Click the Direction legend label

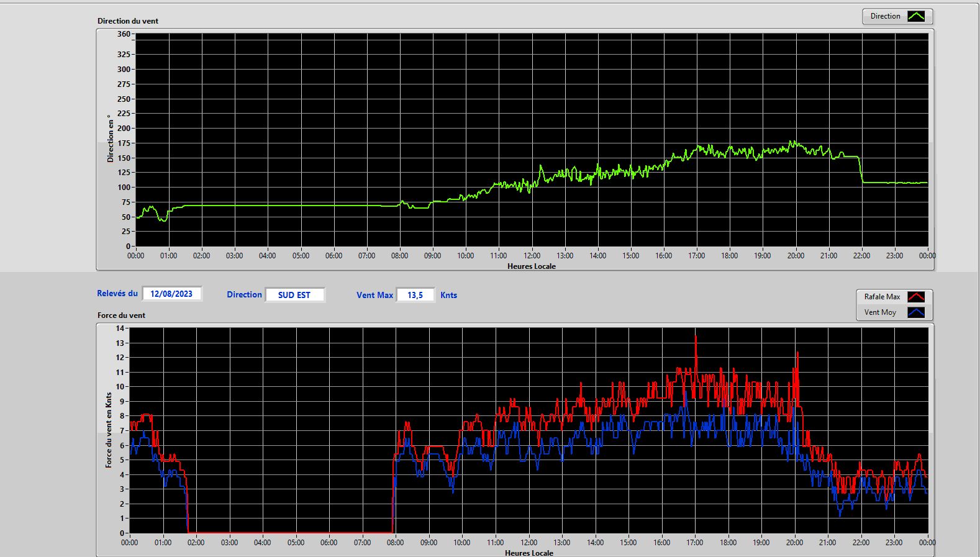pos(885,16)
